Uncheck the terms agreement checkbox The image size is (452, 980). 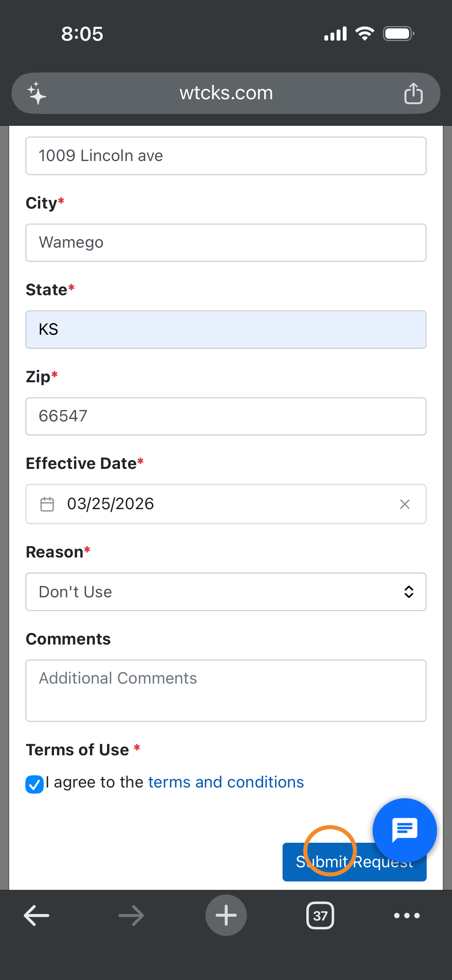(35, 784)
